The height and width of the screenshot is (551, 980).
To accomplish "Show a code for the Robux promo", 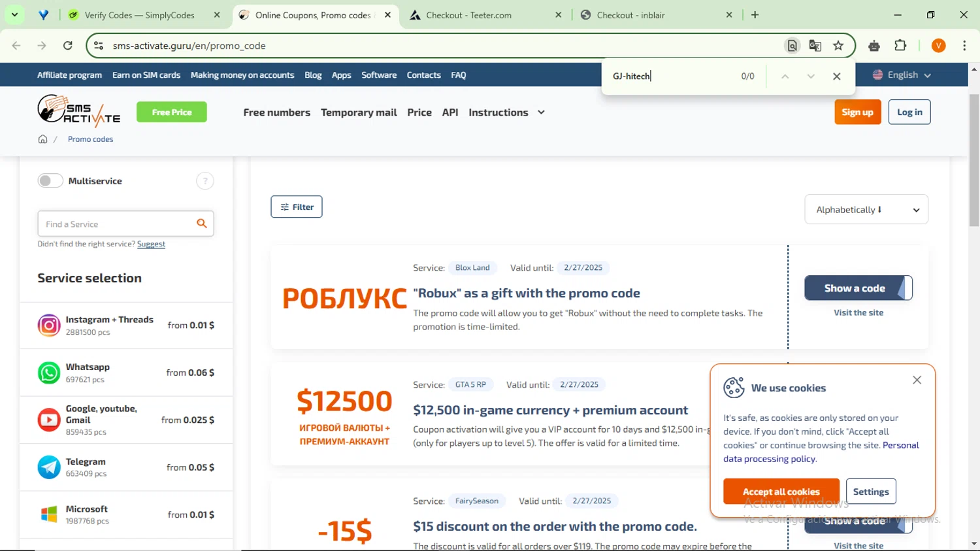I will click(858, 288).
